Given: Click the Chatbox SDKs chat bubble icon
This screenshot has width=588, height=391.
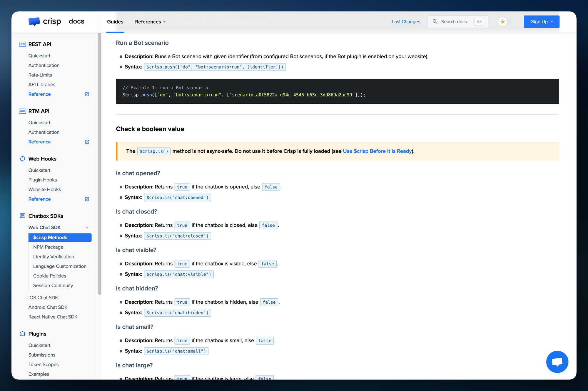Looking at the screenshot, I should coord(22,216).
